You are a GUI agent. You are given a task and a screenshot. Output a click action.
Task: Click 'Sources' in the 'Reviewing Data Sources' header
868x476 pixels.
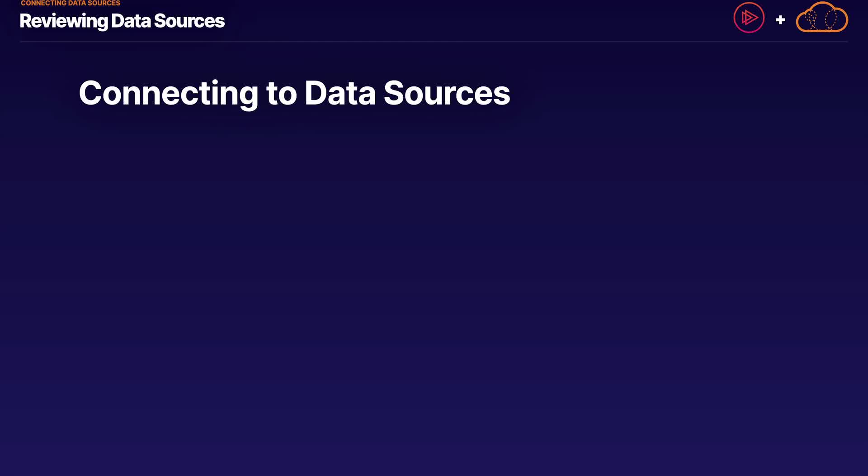pos(189,21)
